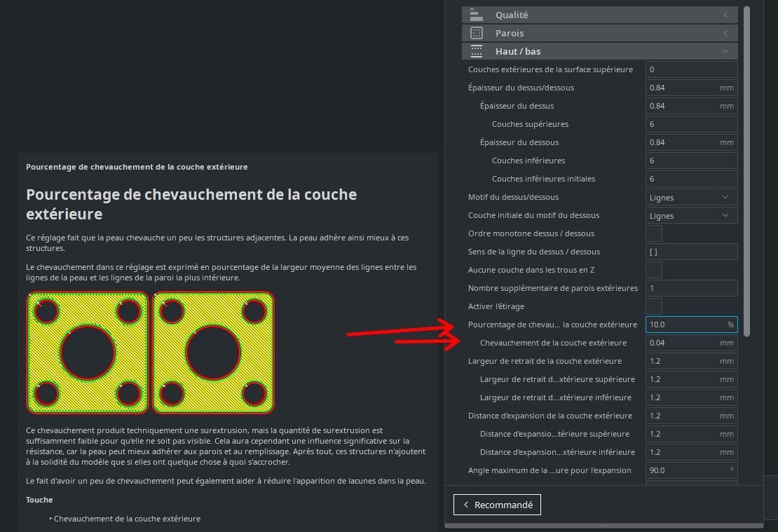Click the Recommandé button
This screenshot has width=778, height=532.
[497, 505]
